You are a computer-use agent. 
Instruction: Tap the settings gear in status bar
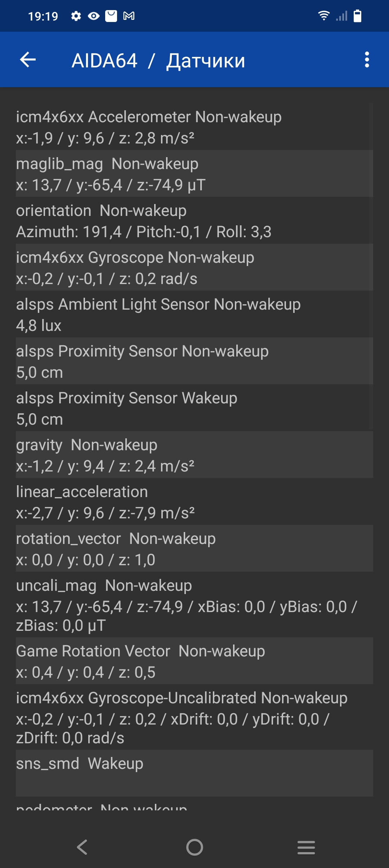tap(76, 16)
